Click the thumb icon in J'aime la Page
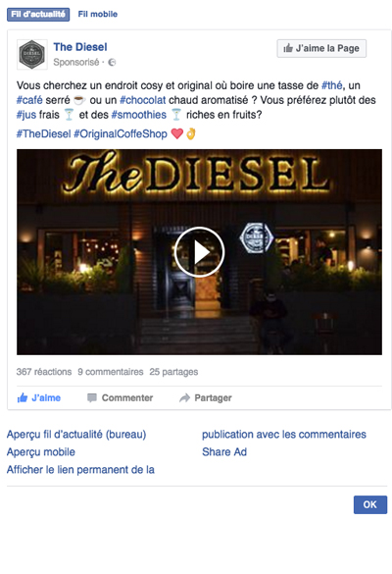 point(288,48)
